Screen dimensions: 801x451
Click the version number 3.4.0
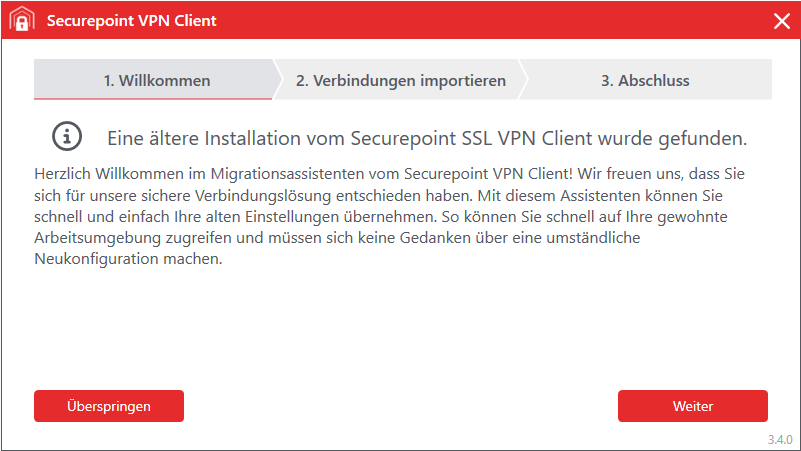click(780, 440)
